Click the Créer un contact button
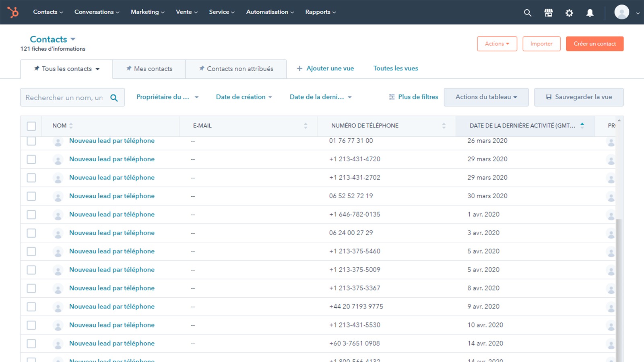The width and height of the screenshot is (644, 362). (594, 43)
